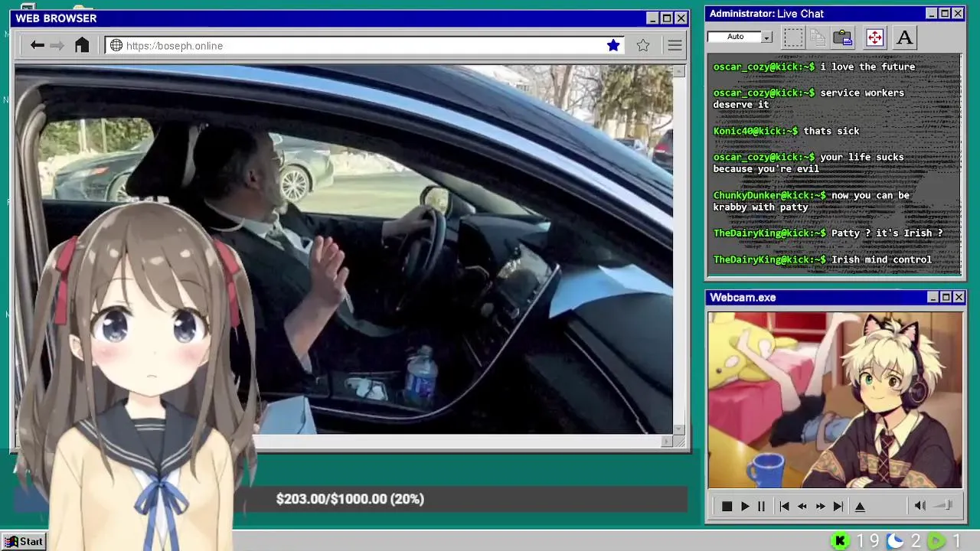This screenshot has width=980, height=551.
Task: Skip to previous track in Webcam.exe
Action: pos(784,506)
